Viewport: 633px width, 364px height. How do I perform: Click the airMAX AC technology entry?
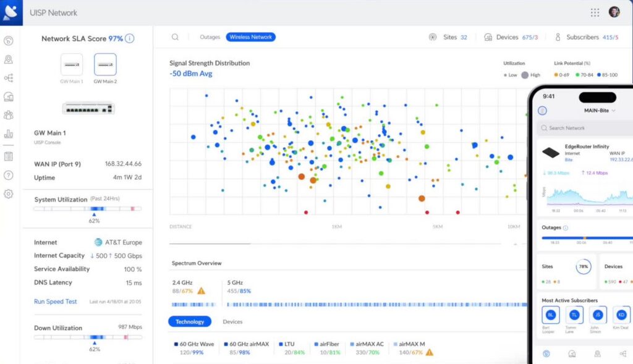pyautogui.click(x=367, y=348)
